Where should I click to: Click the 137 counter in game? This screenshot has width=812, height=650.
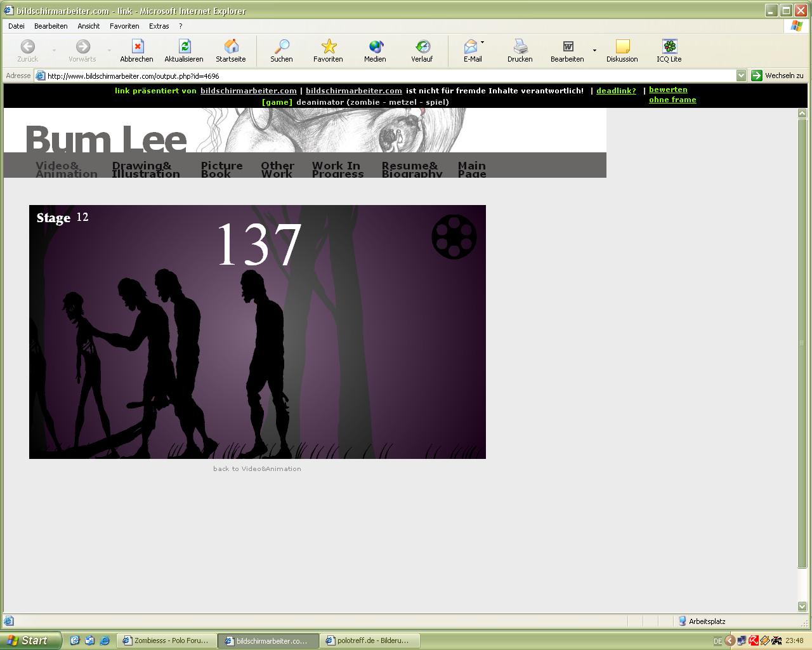(x=259, y=245)
